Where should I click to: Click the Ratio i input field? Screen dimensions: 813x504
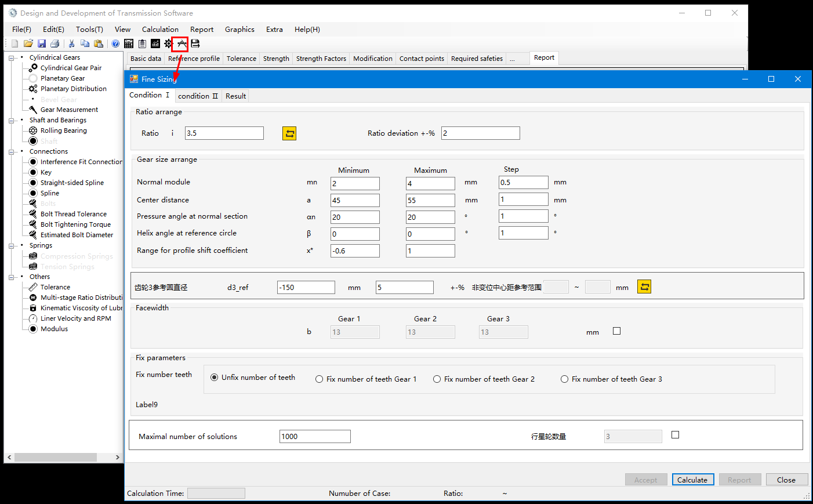click(224, 133)
